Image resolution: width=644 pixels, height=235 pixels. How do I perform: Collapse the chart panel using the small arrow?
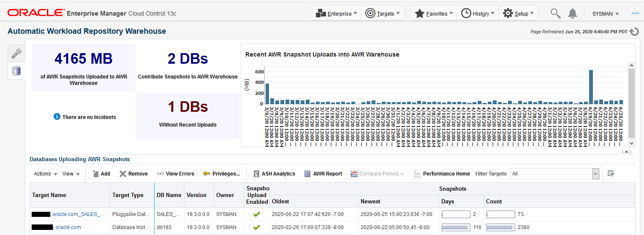[x=627, y=151]
